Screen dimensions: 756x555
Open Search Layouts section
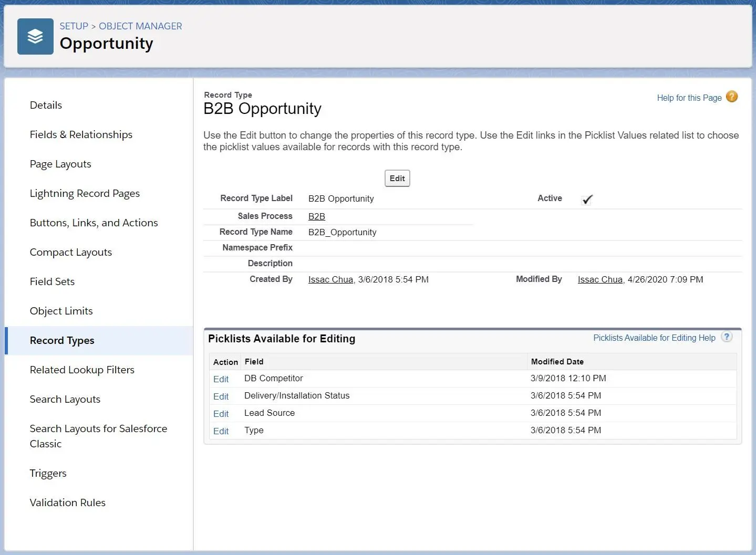[x=65, y=399]
